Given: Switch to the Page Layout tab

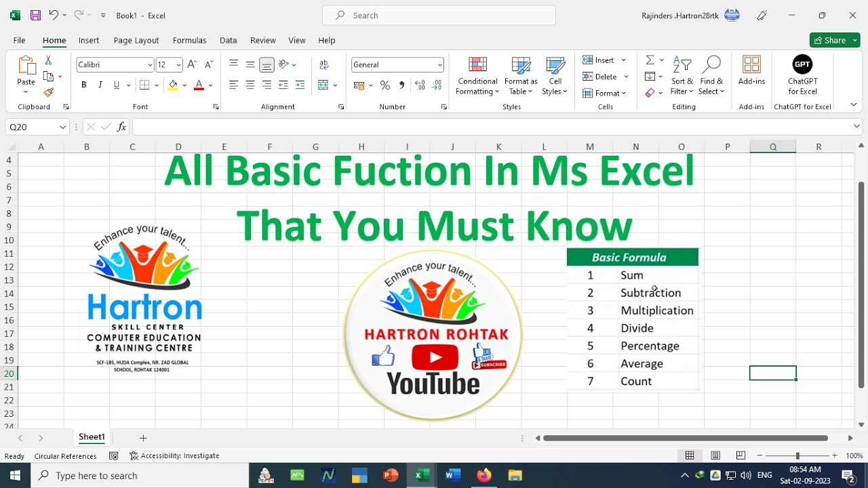Looking at the screenshot, I should (x=136, y=40).
